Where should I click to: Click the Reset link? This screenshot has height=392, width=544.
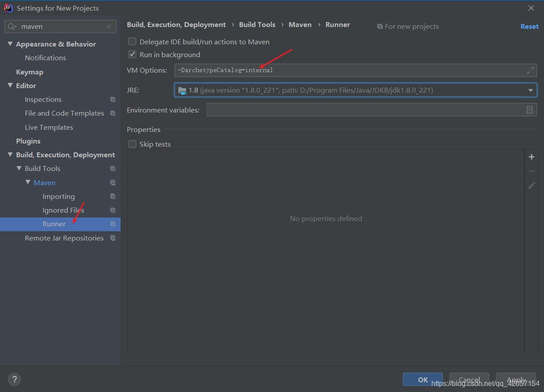tap(529, 27)
